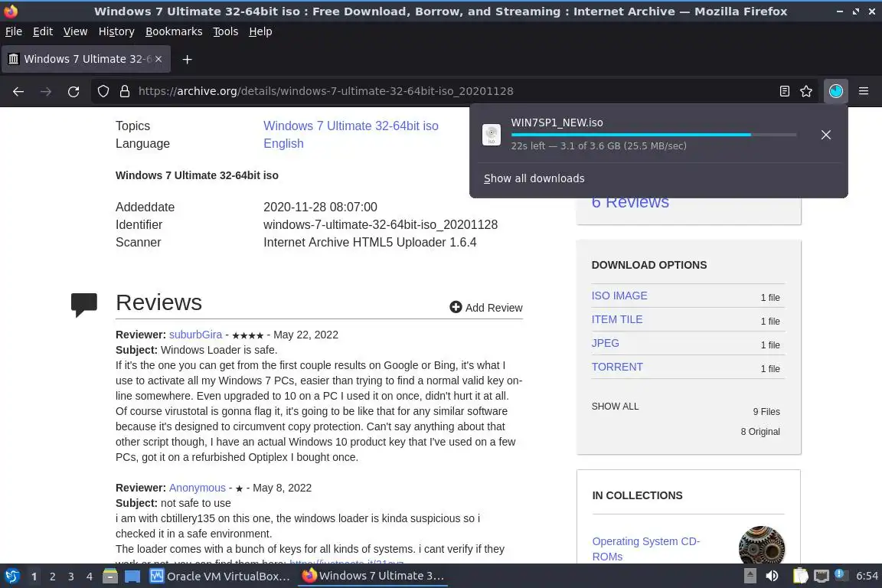Viewport: 882px width, 588px height.
Task: Open the Edit menu
Action: tap(43, 31)
